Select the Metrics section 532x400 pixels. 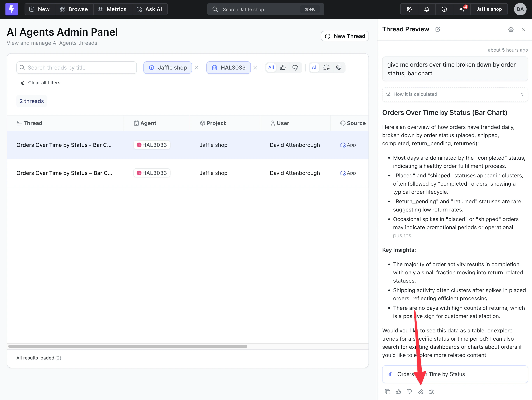coord(112,9)
